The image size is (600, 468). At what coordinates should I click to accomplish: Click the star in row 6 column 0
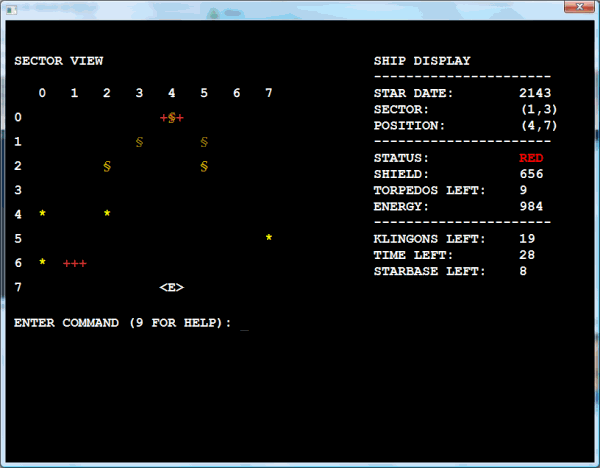tap(42, 261)
